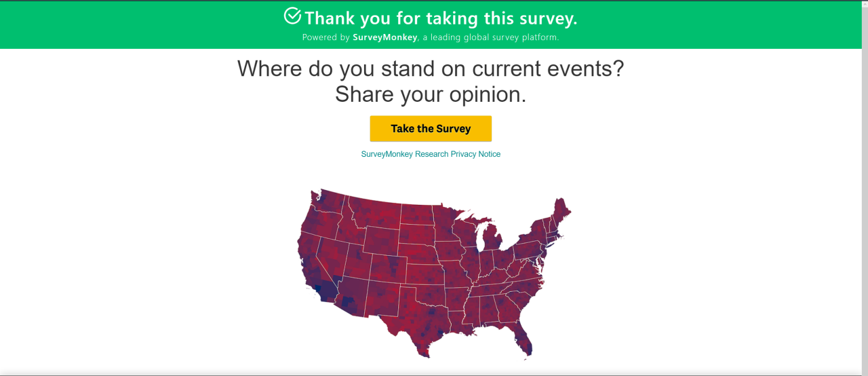Click Maine on the US map

tap(560, 212)
